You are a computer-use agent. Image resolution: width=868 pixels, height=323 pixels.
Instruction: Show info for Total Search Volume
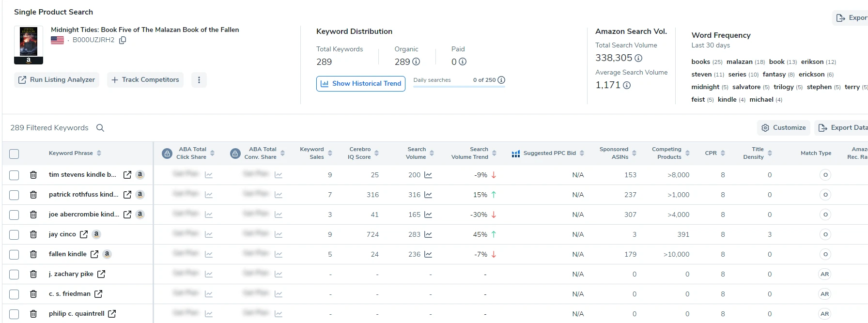click(x=638, y=58)
